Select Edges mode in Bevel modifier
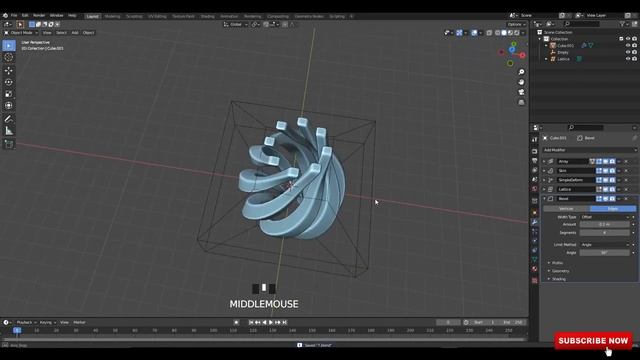Screen dimensions: 640x360 613,209
